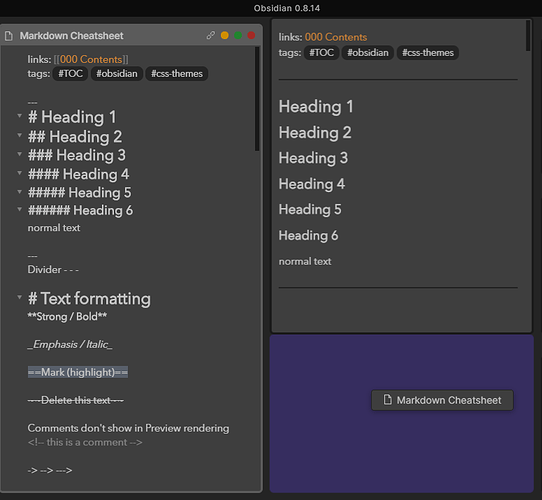Click the '## Heading 2' line in editor
The height and width of the screenshot is (500, 542).
(75, 136)
